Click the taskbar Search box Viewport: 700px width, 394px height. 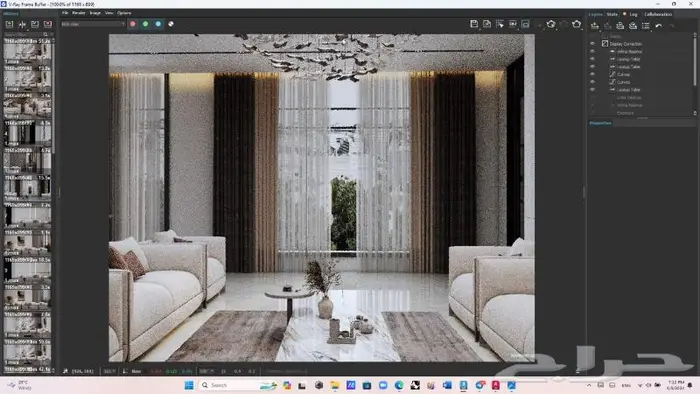click(238, 385)
